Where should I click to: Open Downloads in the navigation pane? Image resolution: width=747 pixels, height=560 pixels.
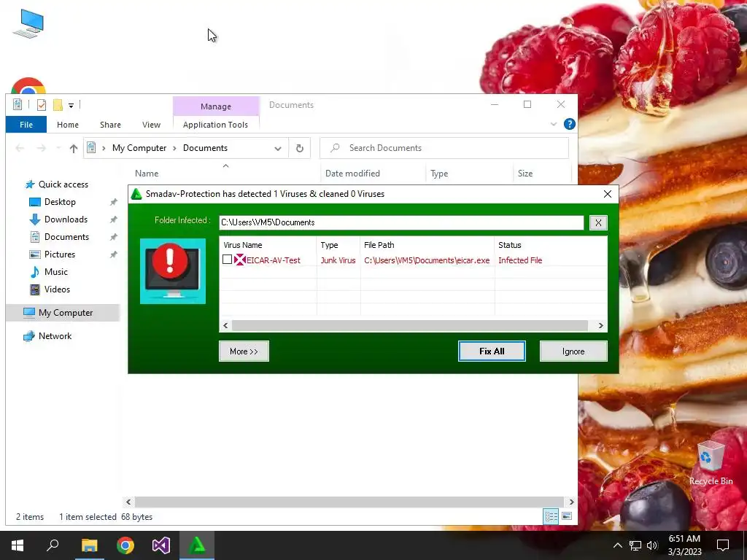coord(66,219)
